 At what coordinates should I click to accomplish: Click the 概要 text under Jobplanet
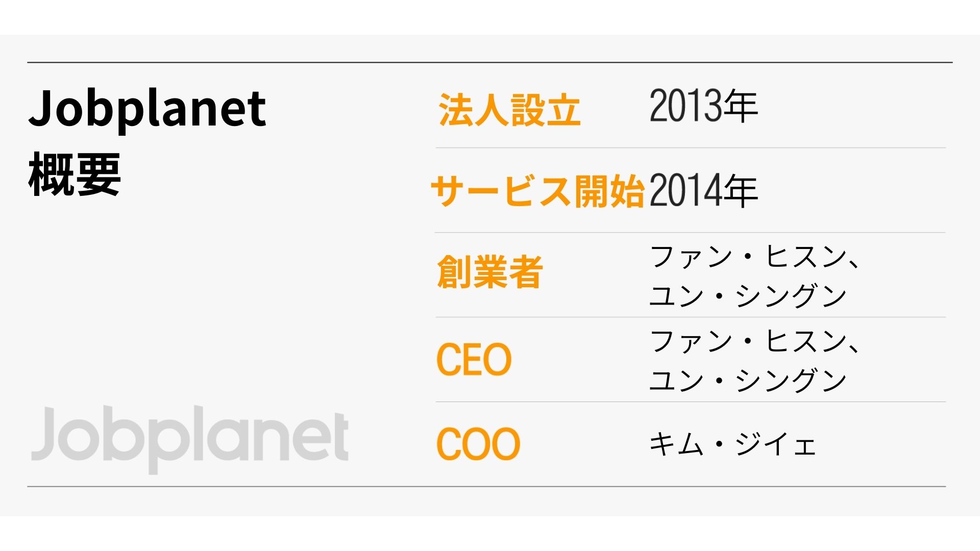[75, 174]
